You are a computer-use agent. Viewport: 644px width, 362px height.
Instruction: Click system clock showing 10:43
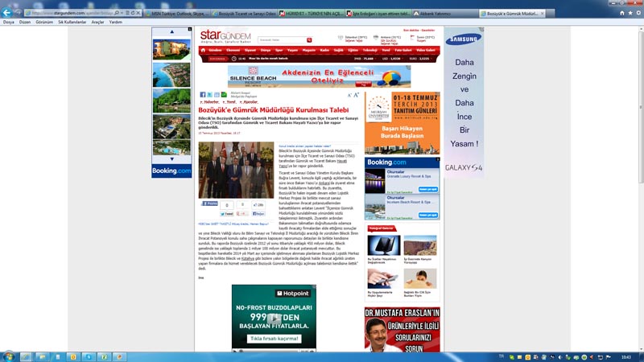(x=626, y=357)
